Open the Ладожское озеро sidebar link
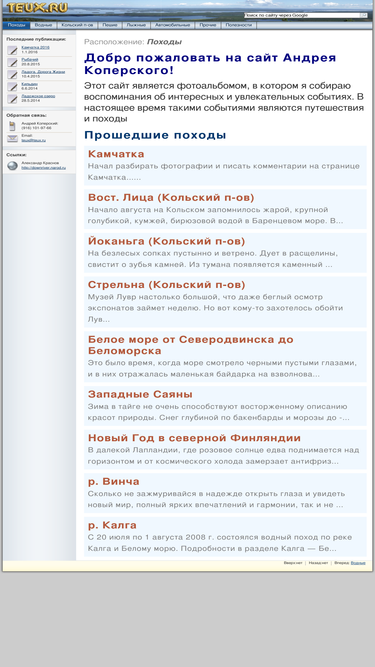Image resolution: width=375 pixels, height=667 pixels. (38, 96)
